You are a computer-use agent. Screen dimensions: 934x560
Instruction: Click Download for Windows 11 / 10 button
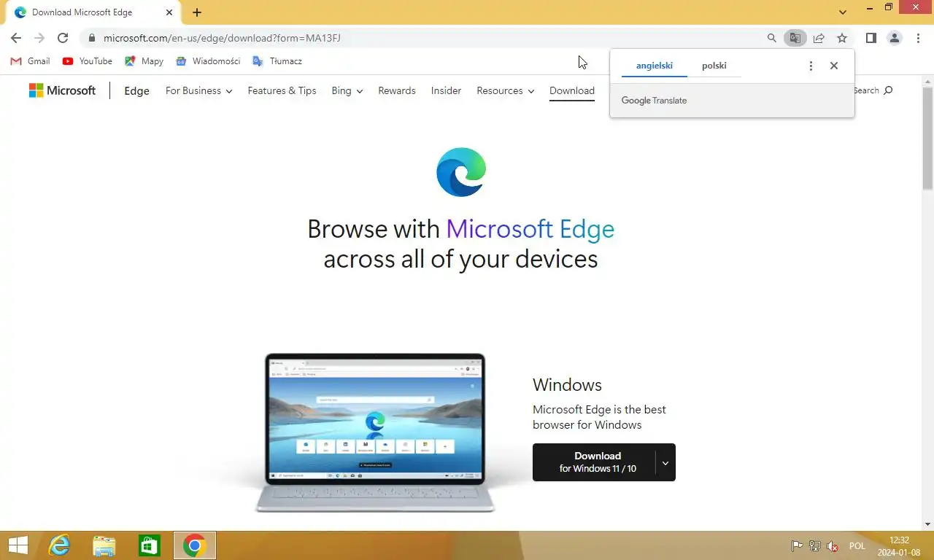[x=595, y=462]
